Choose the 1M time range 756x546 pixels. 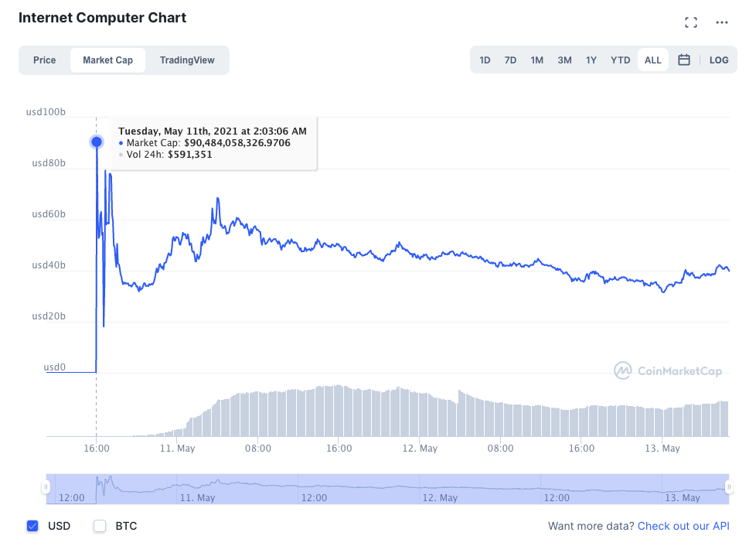click(536, 60)
